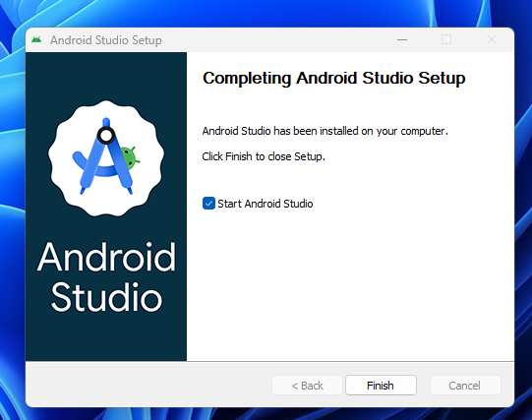This screenshot has width=532, height=420.
Task: Click the disabled maximize button in title bar
Action: click(446, 39)
